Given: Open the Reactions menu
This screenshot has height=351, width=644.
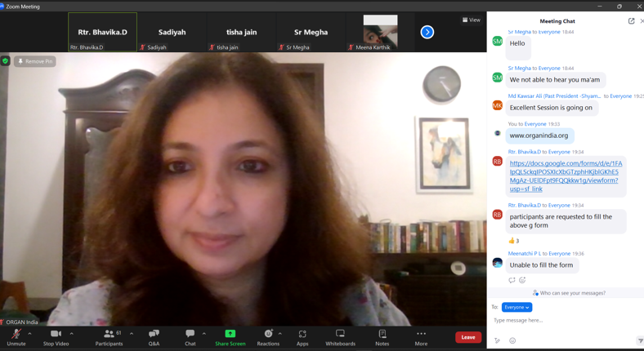Looking at the screenshot, I should [x=268, y=336].
